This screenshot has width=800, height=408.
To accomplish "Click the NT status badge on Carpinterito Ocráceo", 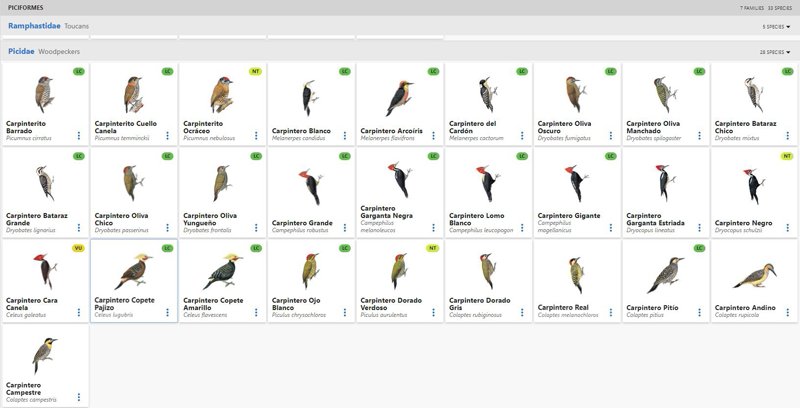I will [256, 72].
